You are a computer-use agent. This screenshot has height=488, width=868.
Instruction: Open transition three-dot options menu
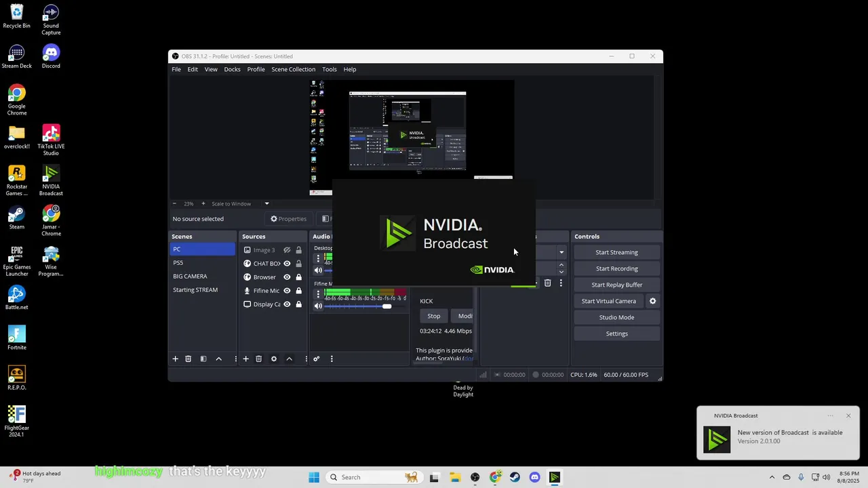[x=561, y=283]
